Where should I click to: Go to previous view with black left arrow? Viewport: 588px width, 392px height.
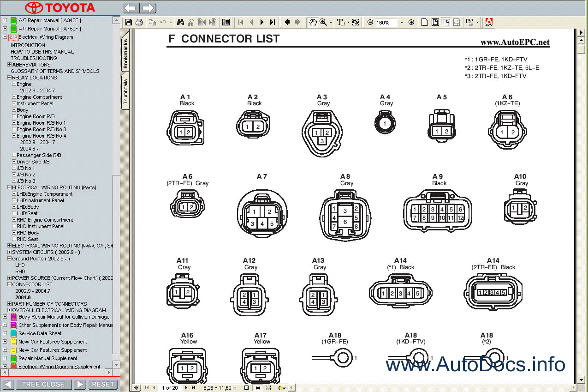[x=287, y=22]
